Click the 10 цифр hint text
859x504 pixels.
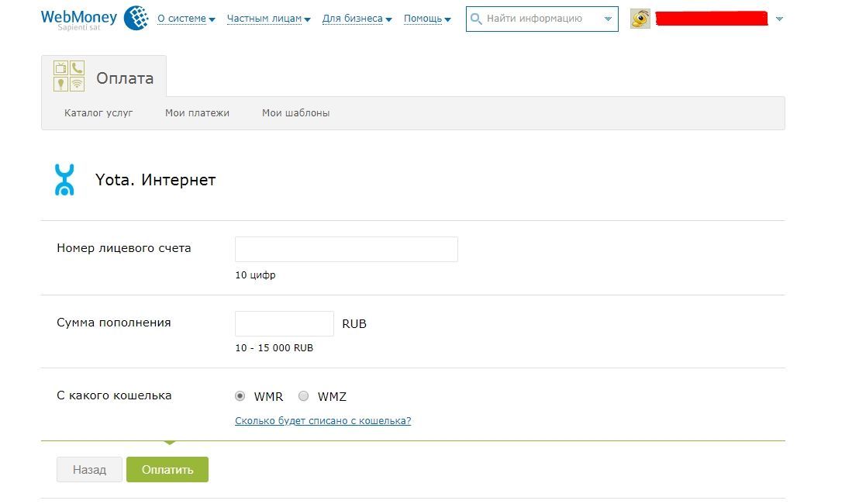[x=255, y=275]
